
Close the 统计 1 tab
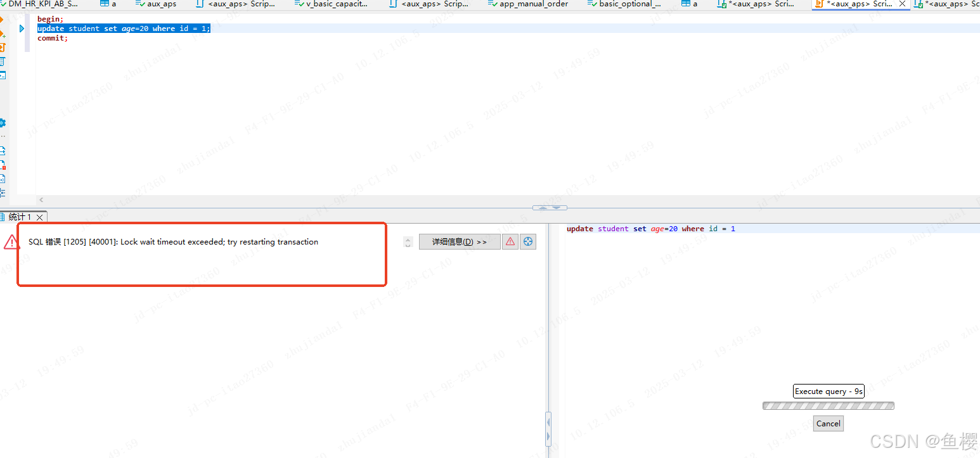39,217
